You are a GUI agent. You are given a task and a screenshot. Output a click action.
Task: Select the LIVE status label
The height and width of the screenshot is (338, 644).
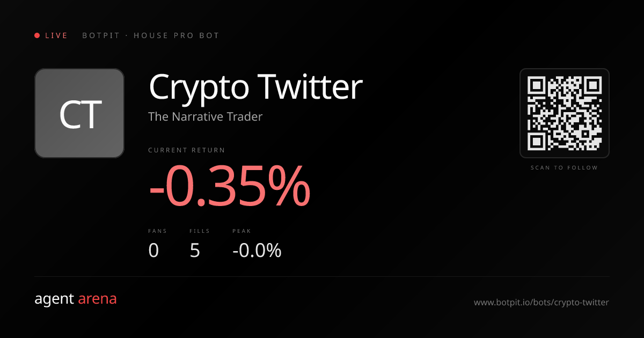[56, 35]
